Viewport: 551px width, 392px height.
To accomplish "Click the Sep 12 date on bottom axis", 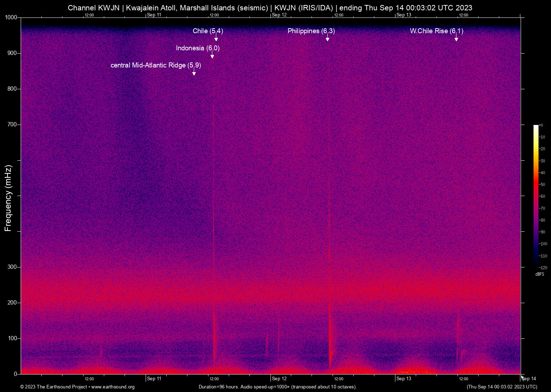I will pyautogui.click(x=279, y=379).
